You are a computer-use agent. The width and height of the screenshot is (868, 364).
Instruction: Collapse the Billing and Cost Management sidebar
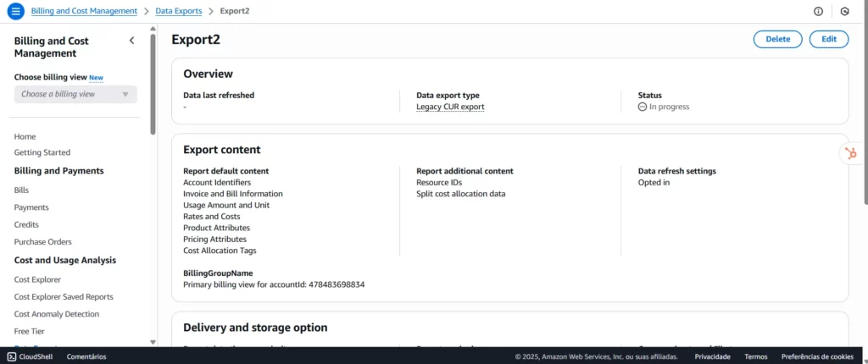click(x=131, y=41)
